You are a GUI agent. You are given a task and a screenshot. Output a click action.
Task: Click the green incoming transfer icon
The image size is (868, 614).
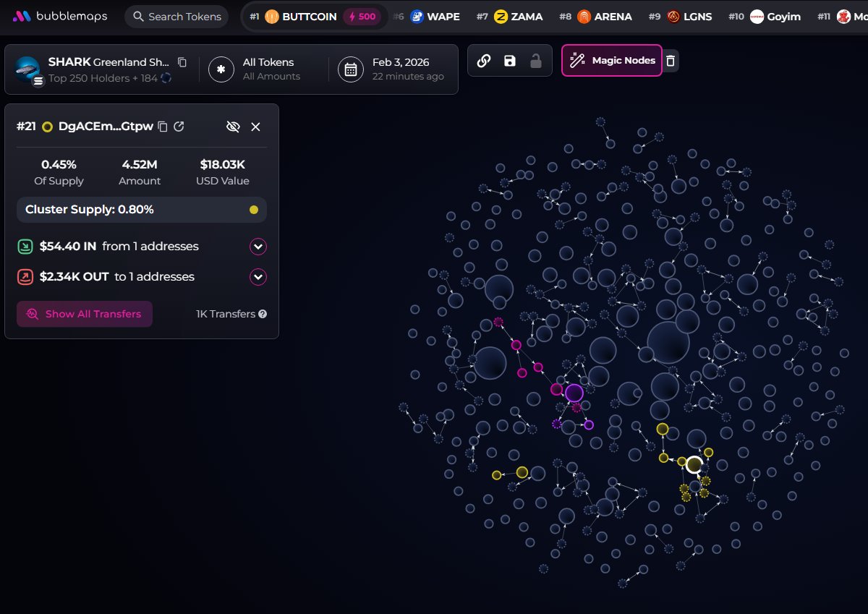[x=25, y=247]
